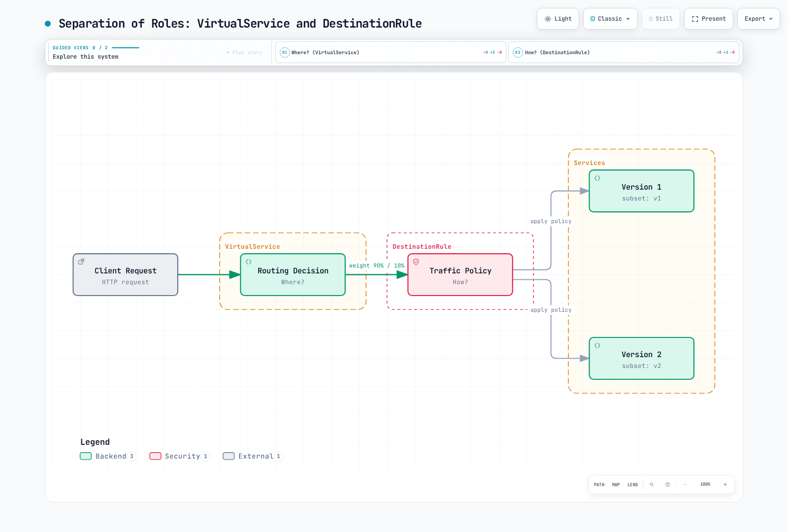Switch to LENS mode

click(632, 485)
